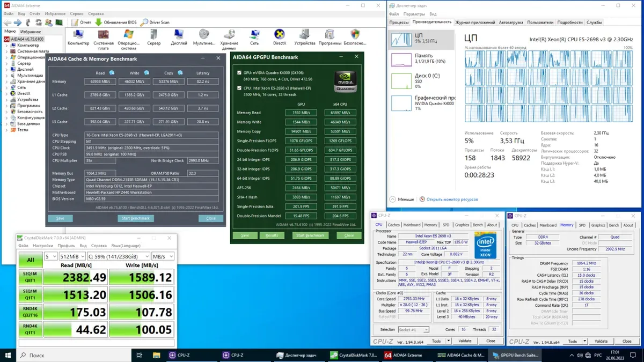The width and height of the screenshot is (644, 362).
Task: Open the Tools dropdown arrow in left CPU-Z
Action: 450,341
